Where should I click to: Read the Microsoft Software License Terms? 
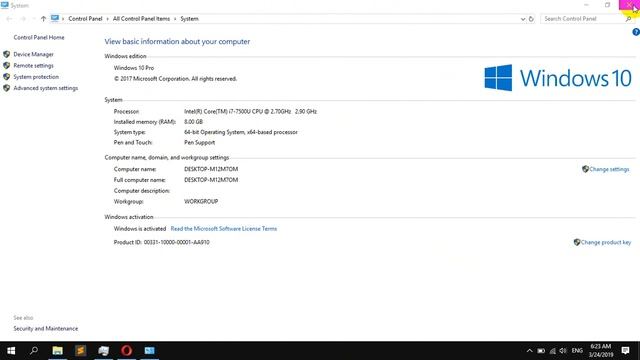[x=224, y=229]
